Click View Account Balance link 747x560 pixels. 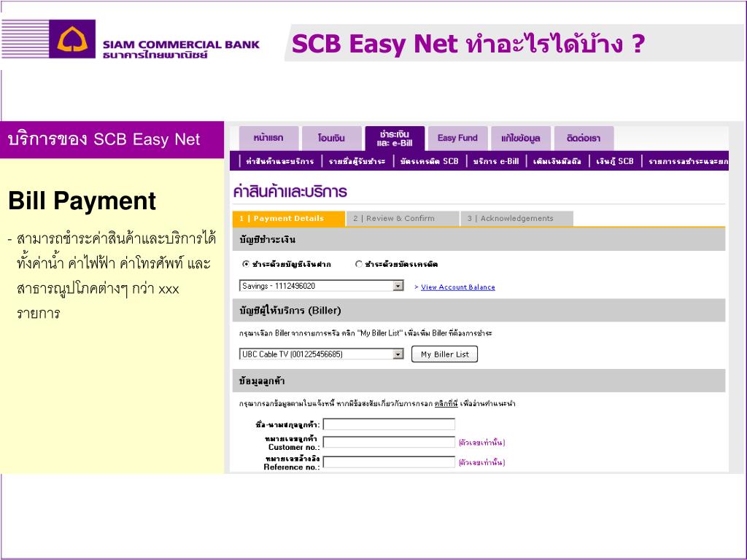(x=458, y=287)
